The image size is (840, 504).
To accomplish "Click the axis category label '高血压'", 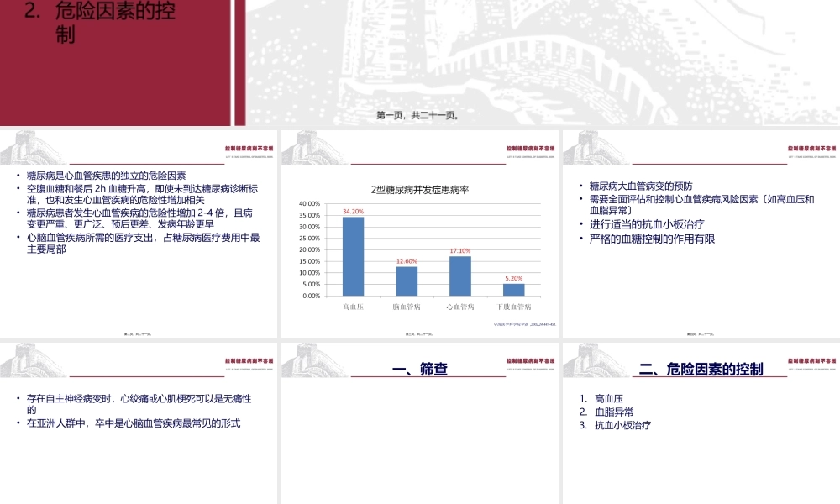I will pyautogui.click(x=353, y=307).
